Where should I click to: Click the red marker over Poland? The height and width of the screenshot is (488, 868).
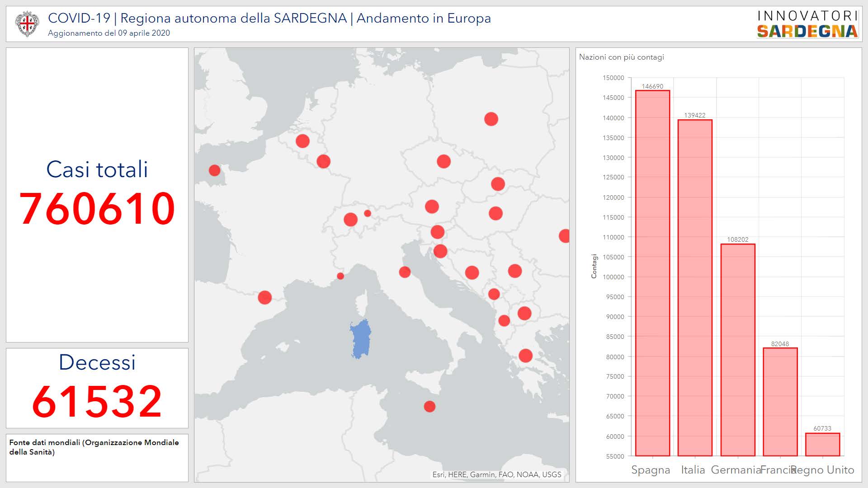(491, 119)
